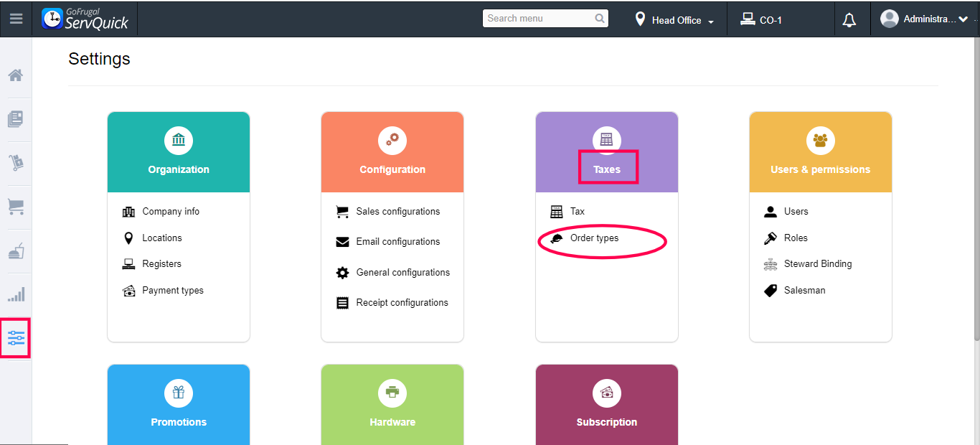Open Order types settings
This screenshot has width=980, height=445.
pos(594,238)
